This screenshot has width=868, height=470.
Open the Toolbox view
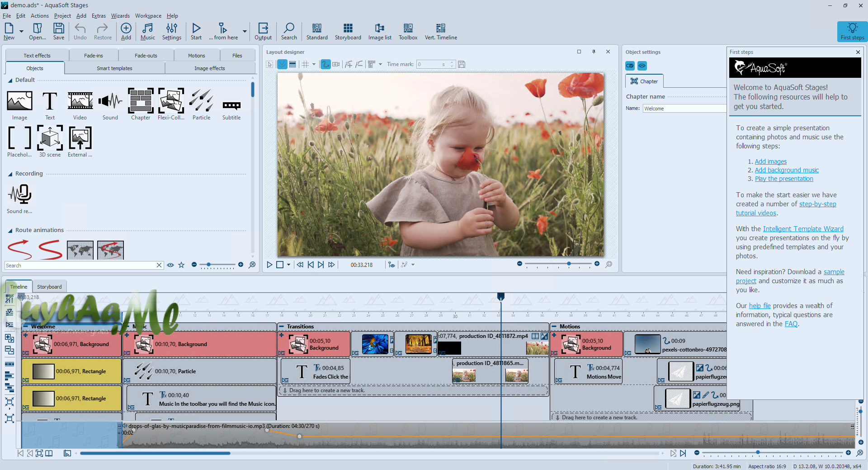coord(408,31)
